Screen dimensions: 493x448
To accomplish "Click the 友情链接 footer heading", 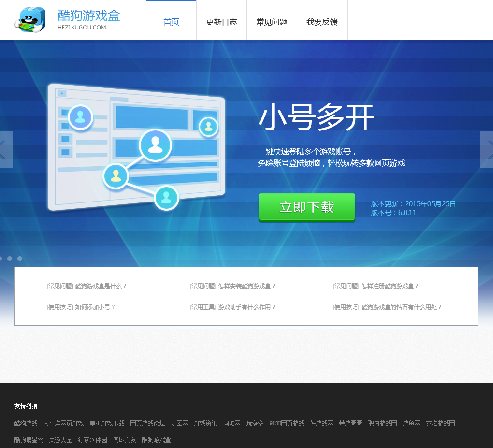I will (x=26, y=406).
